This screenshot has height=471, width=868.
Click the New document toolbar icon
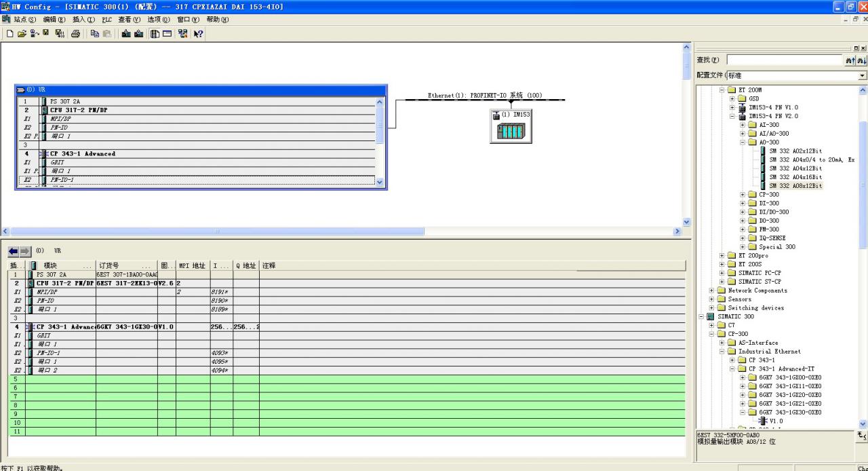coord(9,33)
